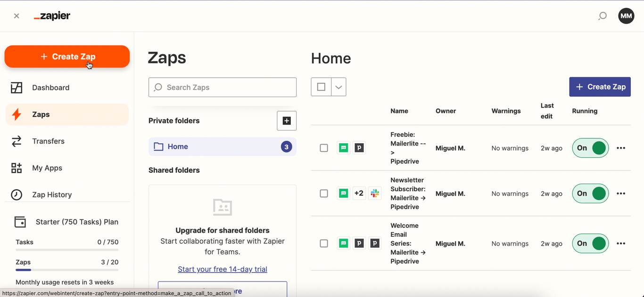Click the Zapier logo
The height and width of the screenshot is (297, 644).
(x=52, y=16)
